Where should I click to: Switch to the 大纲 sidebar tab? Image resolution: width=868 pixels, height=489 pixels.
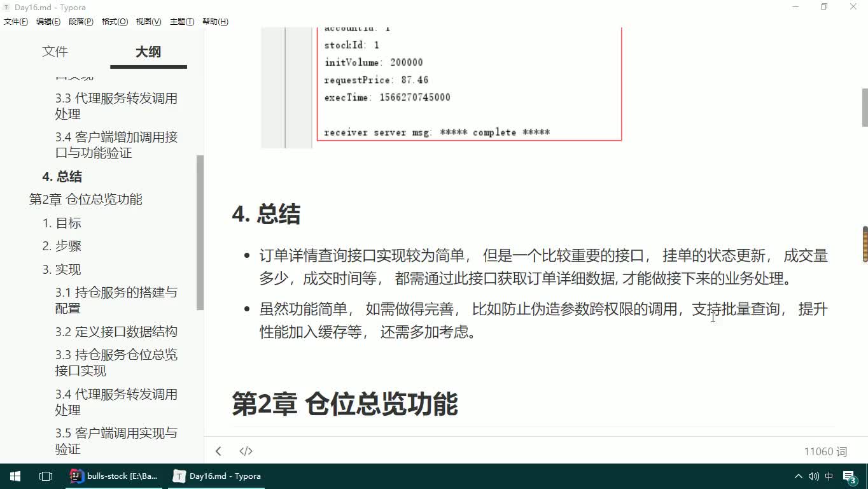tap(148, 52)
